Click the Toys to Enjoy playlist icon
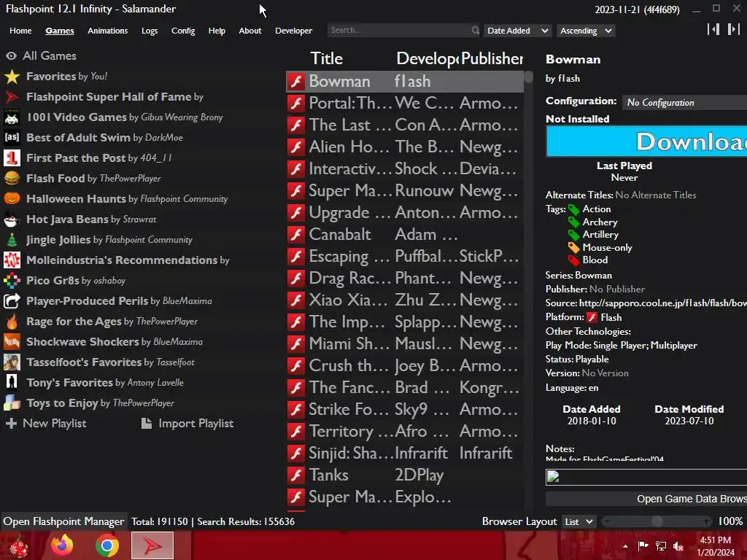 click(12, 402)
